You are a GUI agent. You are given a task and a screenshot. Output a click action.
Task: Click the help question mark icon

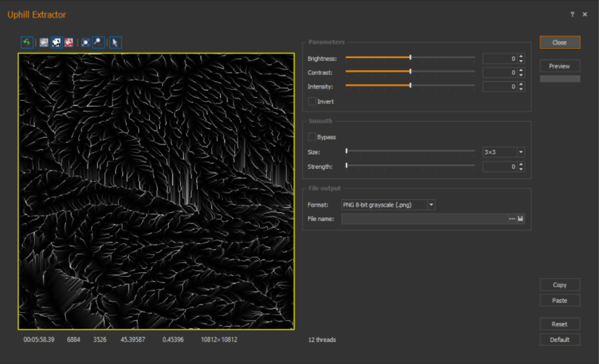572,14
